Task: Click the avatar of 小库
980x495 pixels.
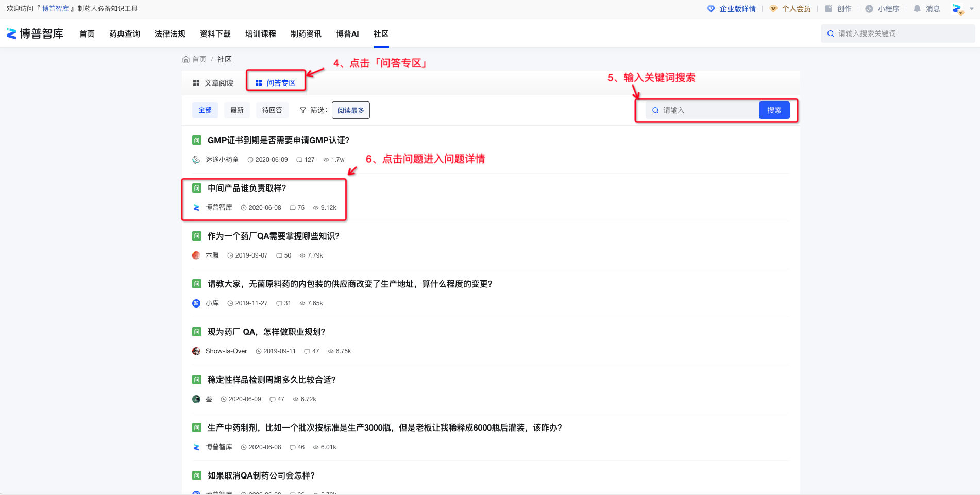Action: click(x=196, y=303)
